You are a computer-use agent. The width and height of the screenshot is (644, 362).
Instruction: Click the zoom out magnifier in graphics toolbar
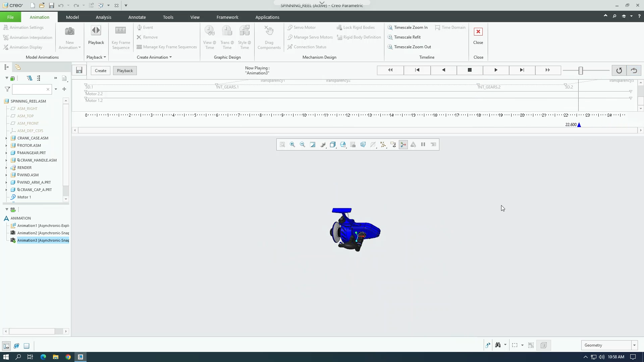tap(303, 144)
